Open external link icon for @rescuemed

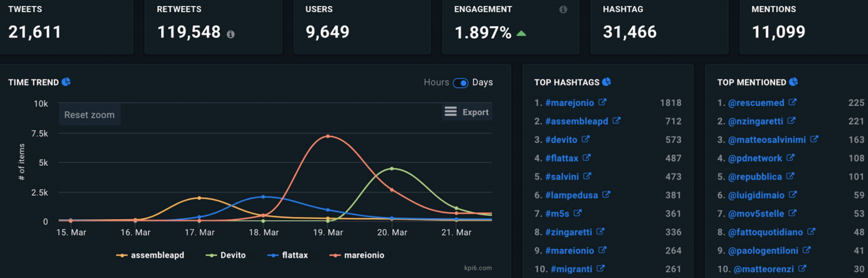[793, 102]
